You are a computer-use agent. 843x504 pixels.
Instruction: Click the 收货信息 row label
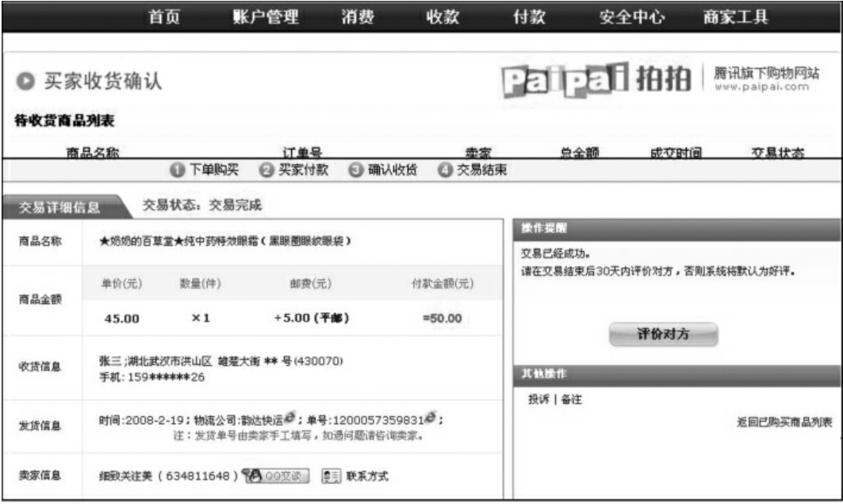(x=40, y=366)
